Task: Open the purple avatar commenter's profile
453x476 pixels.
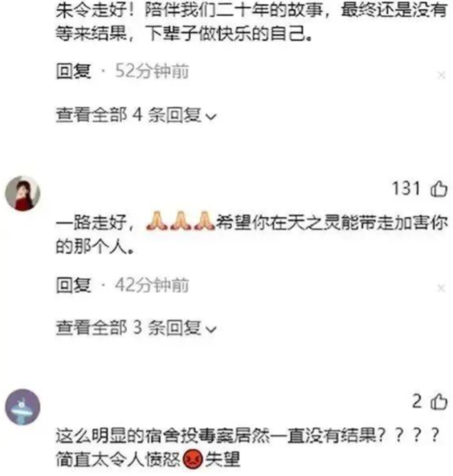Action: (x=22, y=407)
